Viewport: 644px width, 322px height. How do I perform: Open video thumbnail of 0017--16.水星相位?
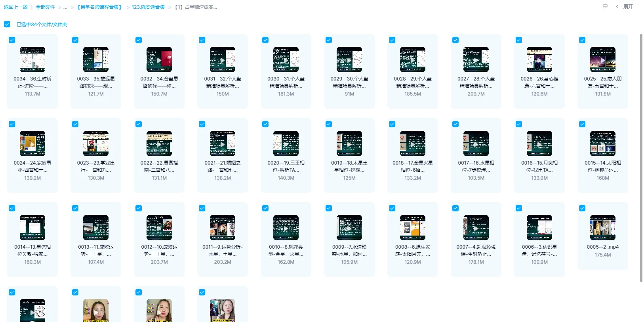point(476,144)
